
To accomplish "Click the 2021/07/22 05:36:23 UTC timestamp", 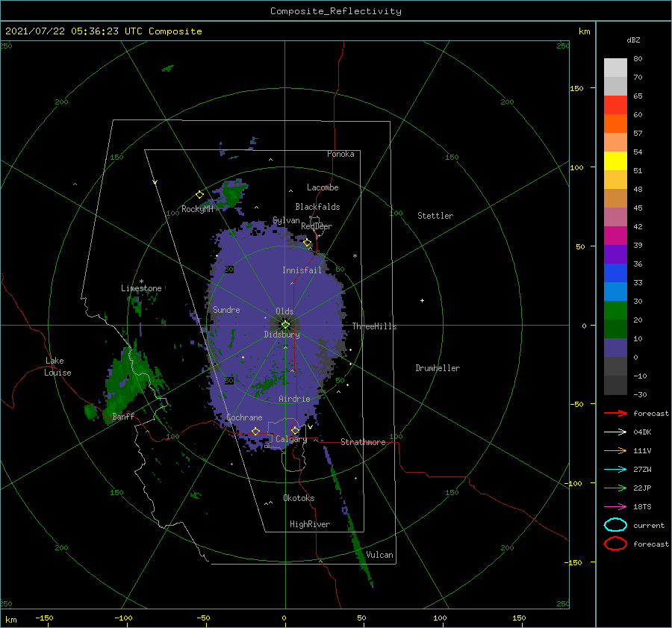I will [x=74, y=31].
